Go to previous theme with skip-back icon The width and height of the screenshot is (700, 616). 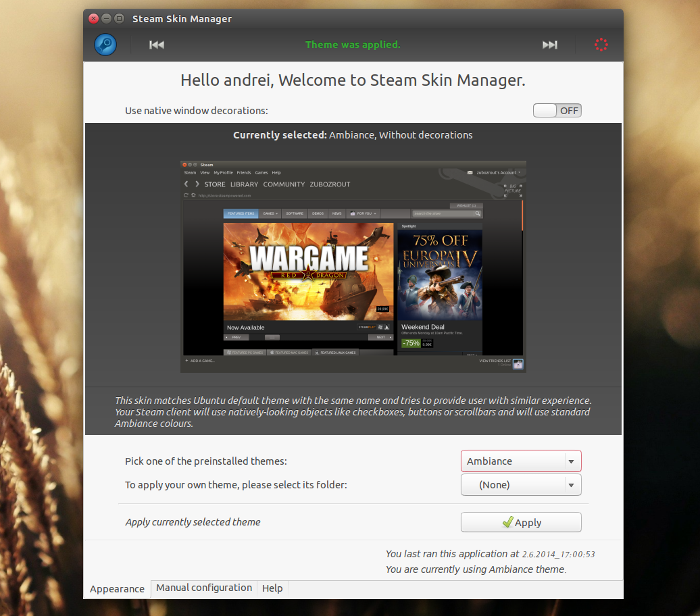coord(157,45)
